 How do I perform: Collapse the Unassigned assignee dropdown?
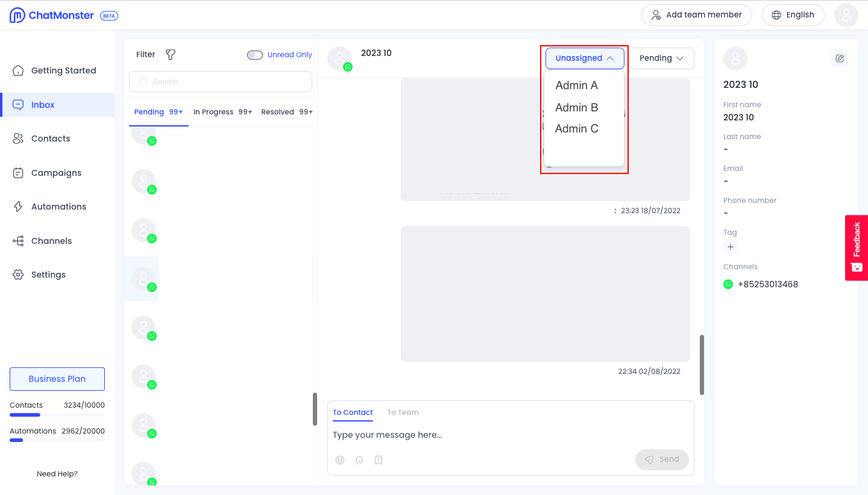(584, 58)
